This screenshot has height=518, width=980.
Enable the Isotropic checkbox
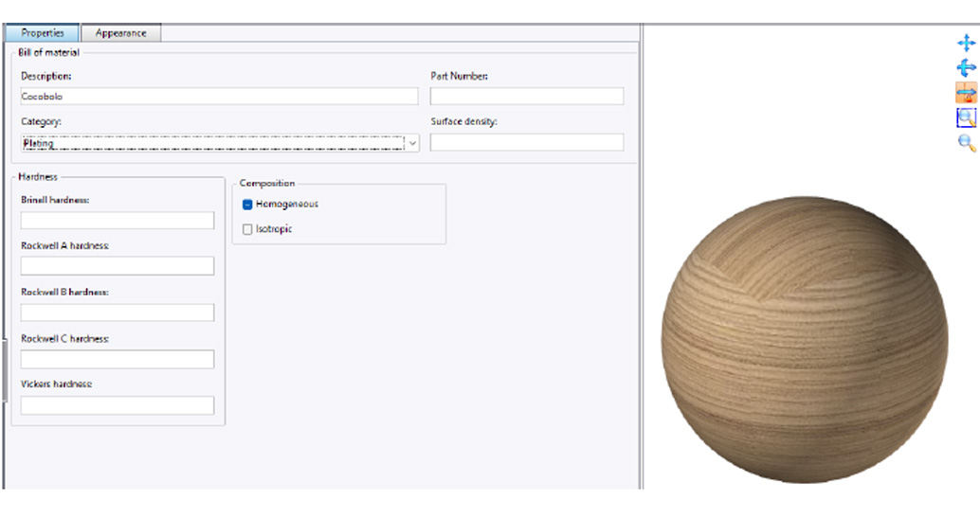click(247, 229)
